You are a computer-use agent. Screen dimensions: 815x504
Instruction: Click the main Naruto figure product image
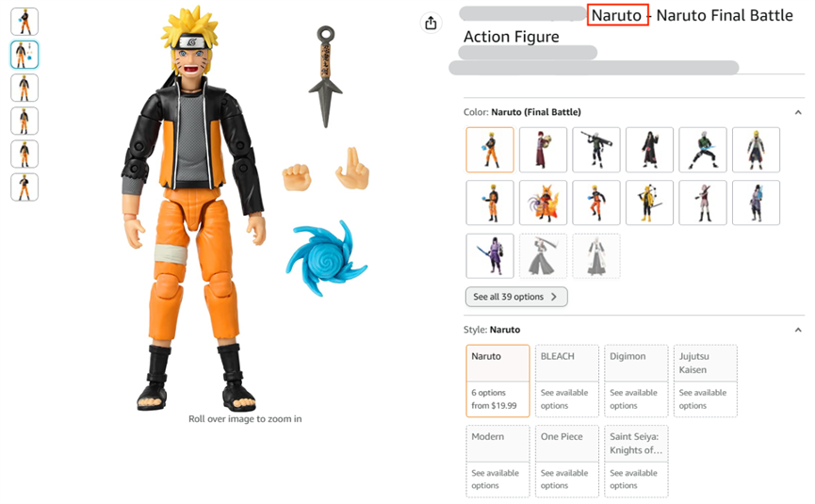pyautogui.click(x=194, y=208)
